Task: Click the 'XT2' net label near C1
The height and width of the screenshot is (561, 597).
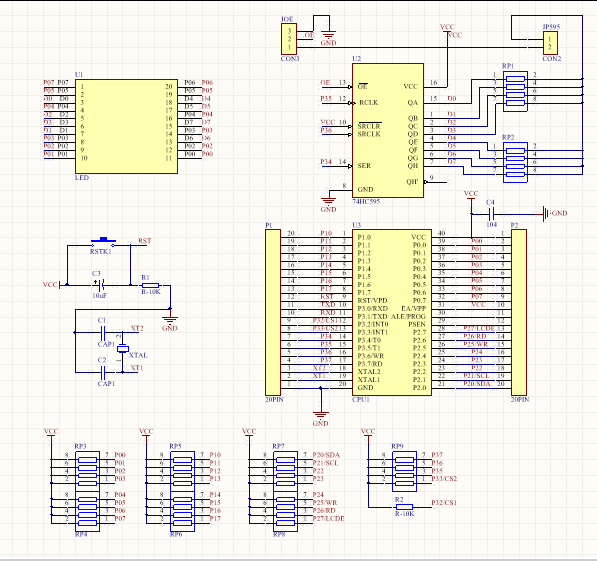Action: point(137,328)
